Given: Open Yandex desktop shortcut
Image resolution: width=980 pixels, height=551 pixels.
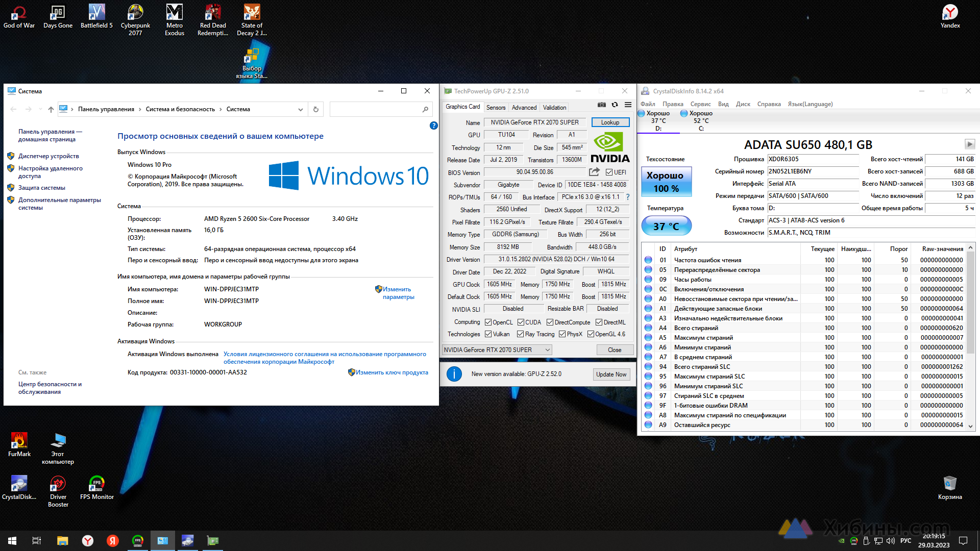Looking at the screenshot, I should coord(950,16).
